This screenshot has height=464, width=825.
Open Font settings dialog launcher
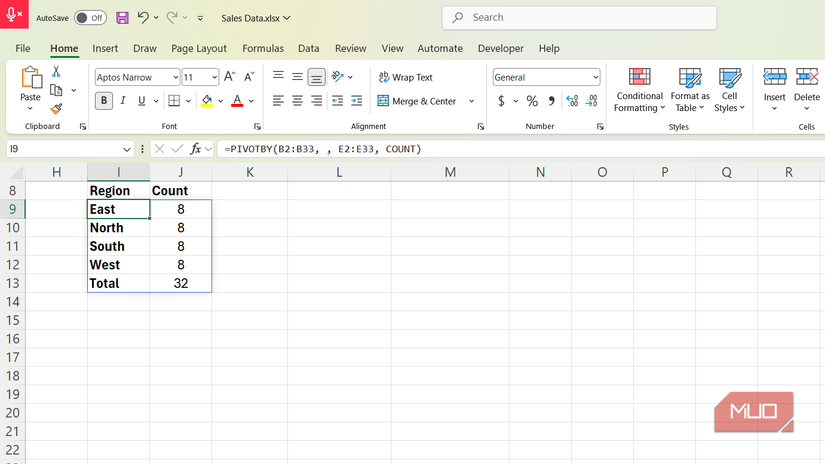pyautogui.click(x=257, y=126)
